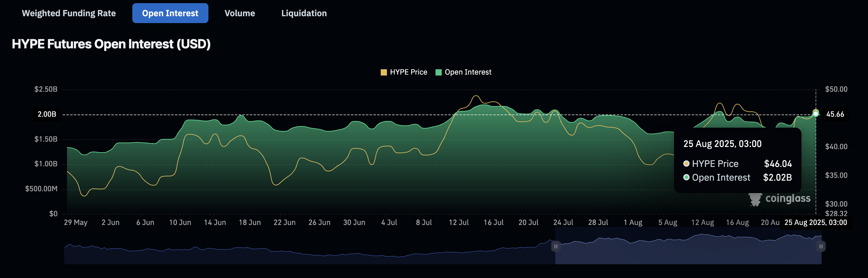The image size is (868, 278).
Task: Toggle the HYPE Price legend label
Action: pos(408,72)
